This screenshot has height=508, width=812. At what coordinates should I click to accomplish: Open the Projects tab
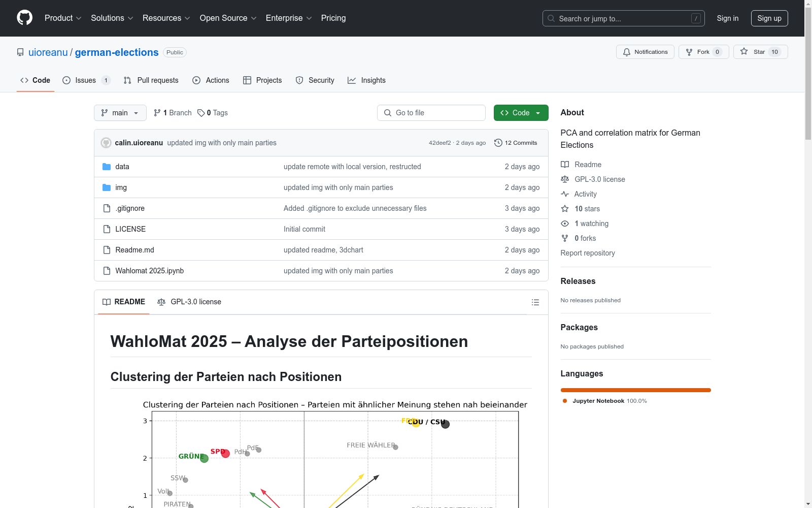(x=262, y=80)
